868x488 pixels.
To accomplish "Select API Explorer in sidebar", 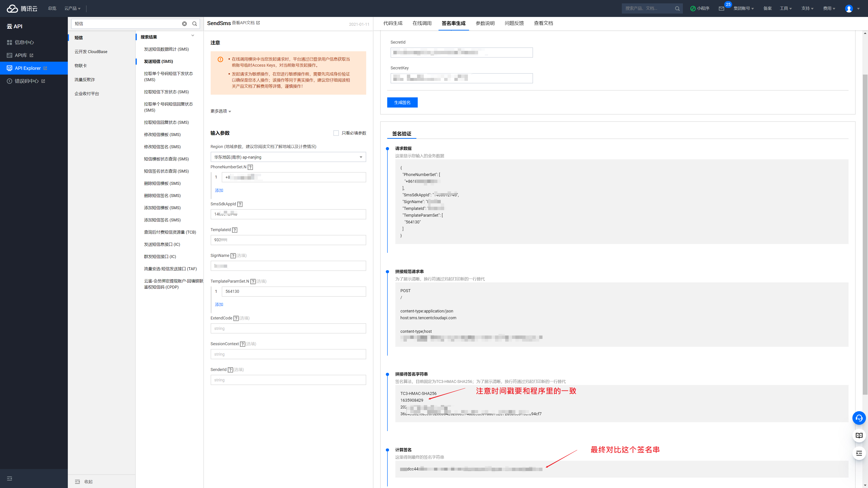I will (34, 68).
